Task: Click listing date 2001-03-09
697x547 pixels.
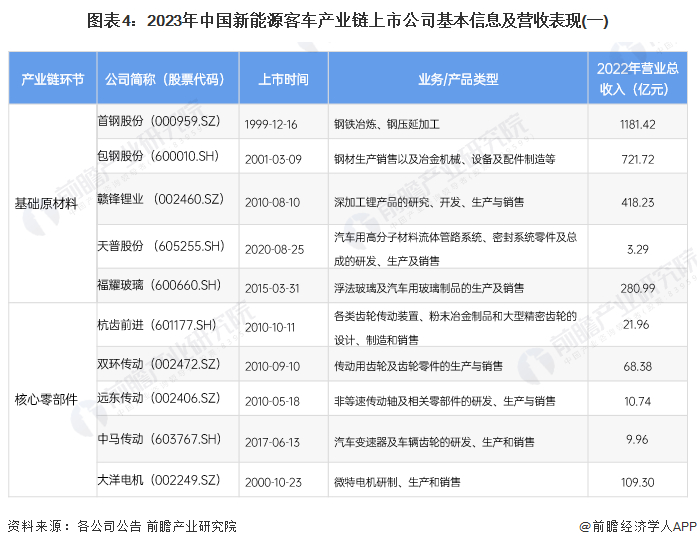Action: click(273, 159)
